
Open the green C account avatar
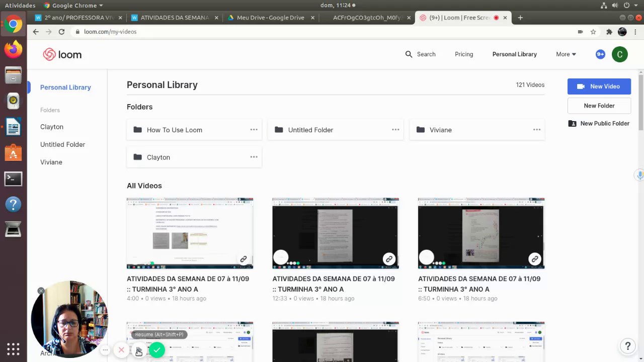click(620, 54)
